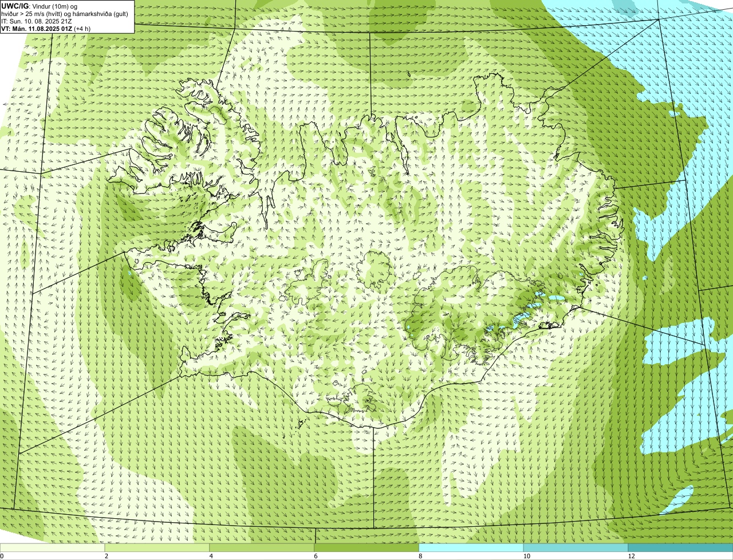Click the "2" scale label

coord(107,556)
